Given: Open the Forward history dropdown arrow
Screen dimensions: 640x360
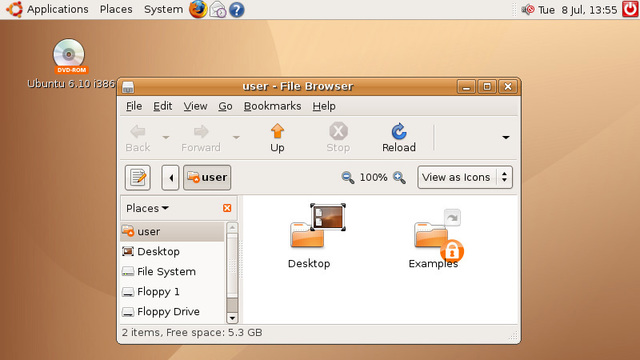Looking at the screenshot, I should click(236, 138).
